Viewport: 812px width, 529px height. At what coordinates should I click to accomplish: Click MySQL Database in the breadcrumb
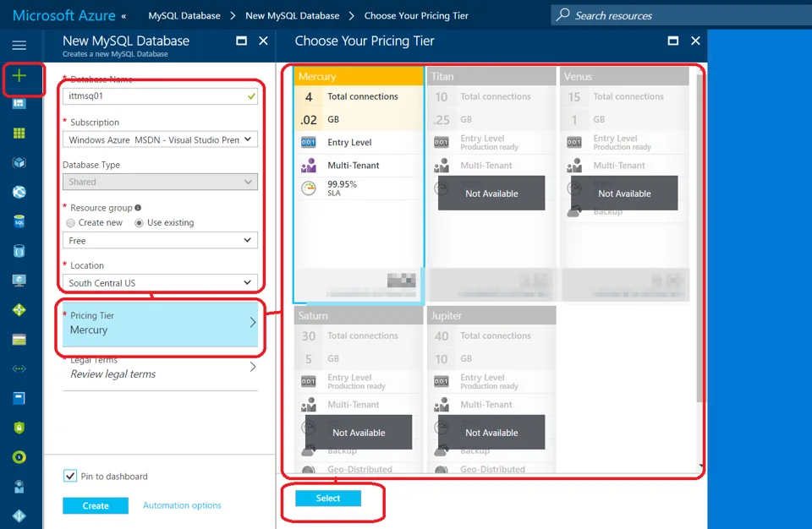click(184, 15)
